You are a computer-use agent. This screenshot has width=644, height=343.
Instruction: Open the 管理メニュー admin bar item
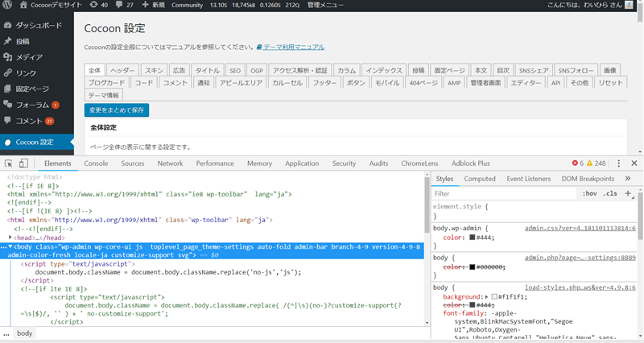pos(325,5)
